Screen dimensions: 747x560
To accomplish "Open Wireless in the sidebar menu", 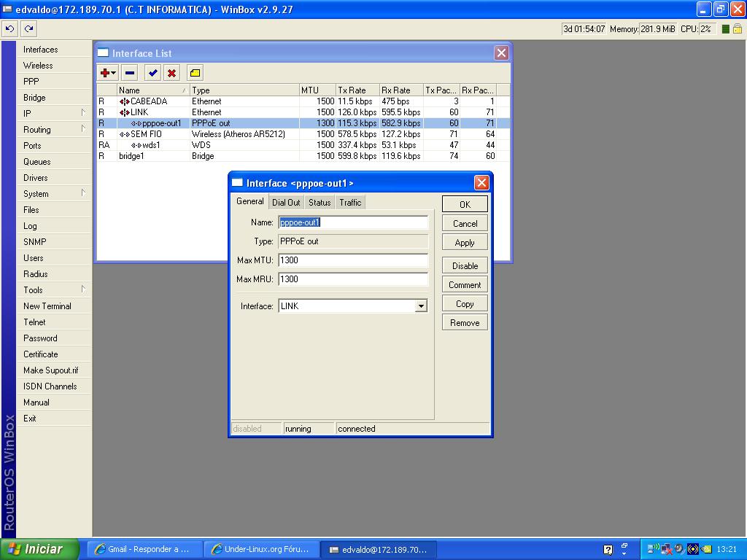I will pos(54,66).
